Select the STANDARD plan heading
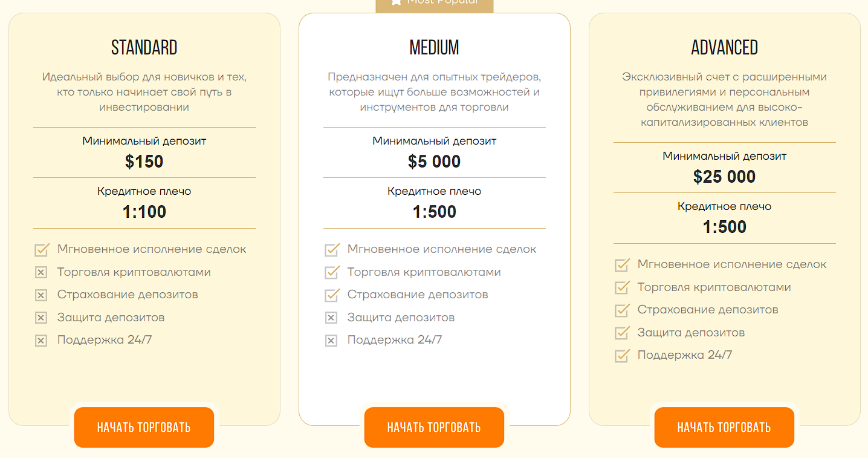 pyautogui.click(x=144, y=47)
